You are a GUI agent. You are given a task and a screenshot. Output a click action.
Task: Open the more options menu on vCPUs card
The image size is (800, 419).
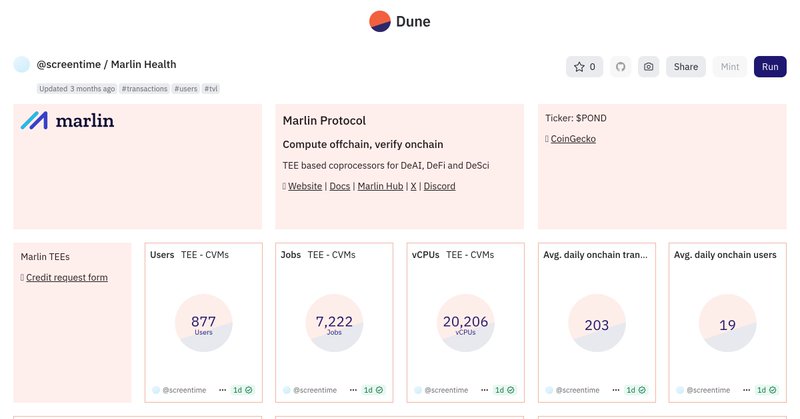pyautogui.click(x=484, y=390)
